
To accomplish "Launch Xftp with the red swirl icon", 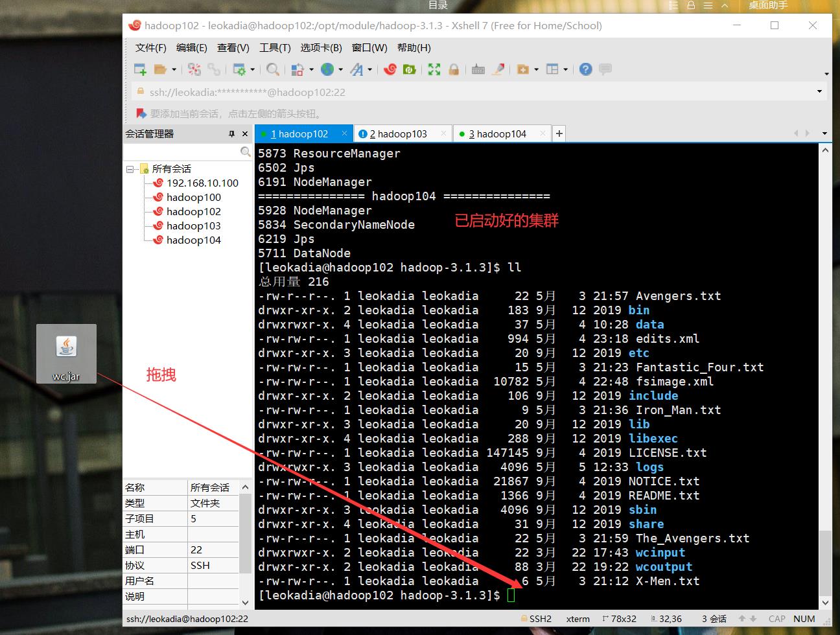I will [390, 69].
